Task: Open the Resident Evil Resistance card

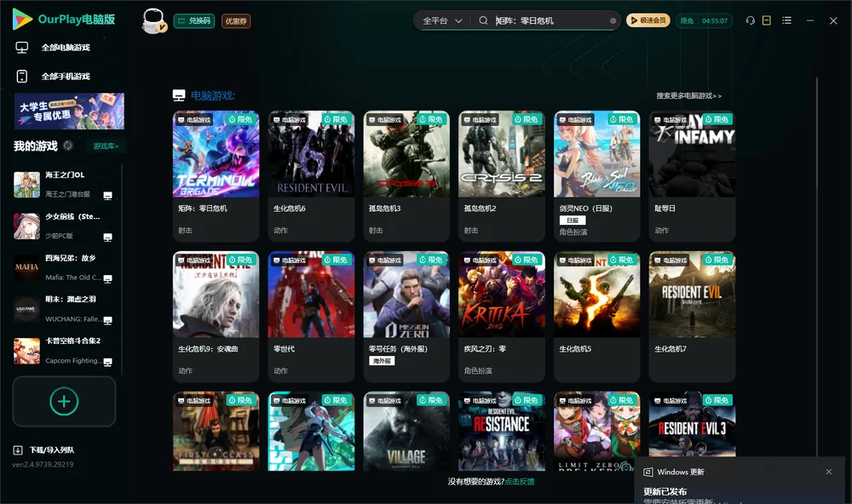Action: coord(502,432)
